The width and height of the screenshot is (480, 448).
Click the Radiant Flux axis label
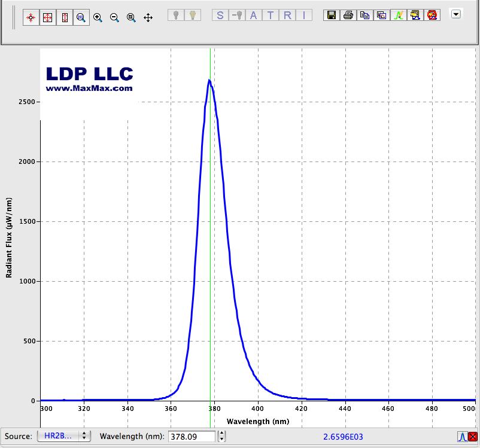pyautogui.click(x=9, y=238)
